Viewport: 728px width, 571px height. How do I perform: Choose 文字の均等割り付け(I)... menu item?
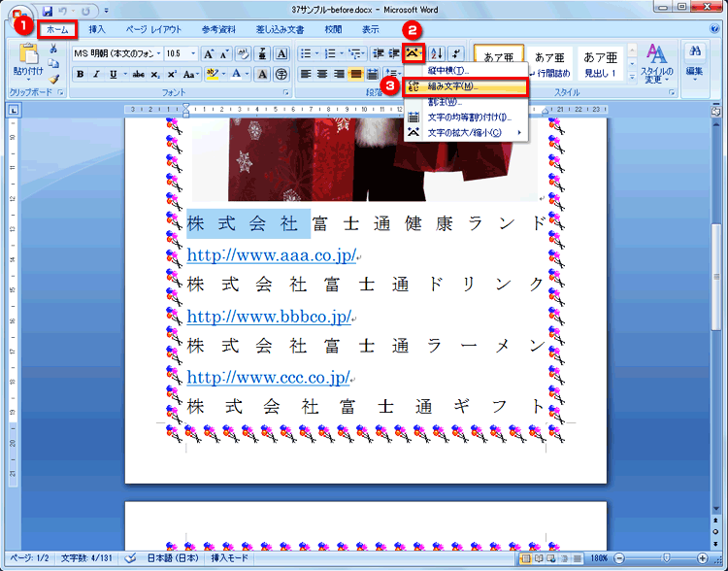pos(466,118)
